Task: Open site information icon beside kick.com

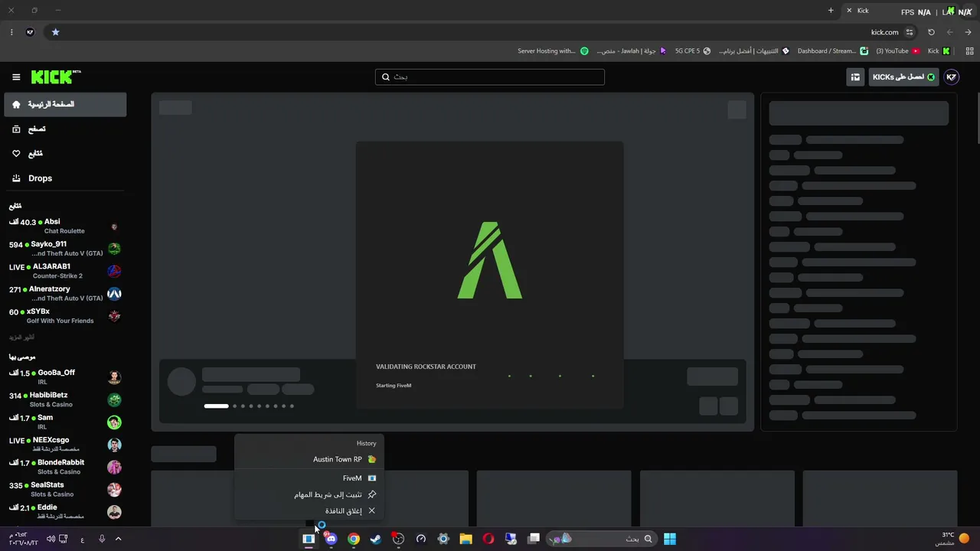Action: pos(910,32)
